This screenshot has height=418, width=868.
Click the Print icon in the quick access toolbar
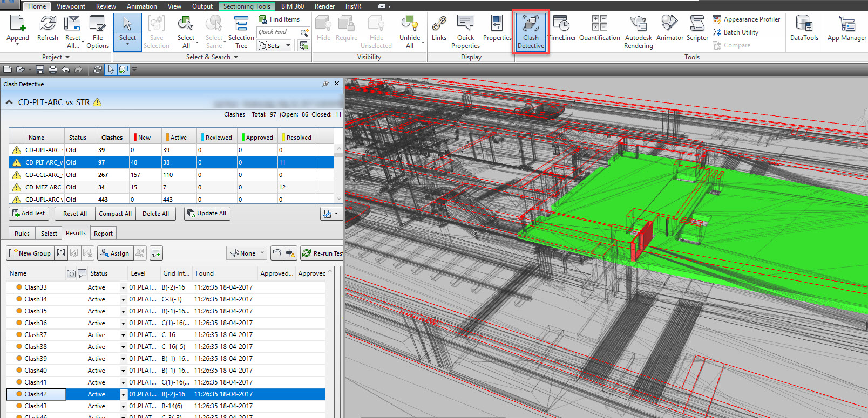pyautogui.click(x=52, y=70)
